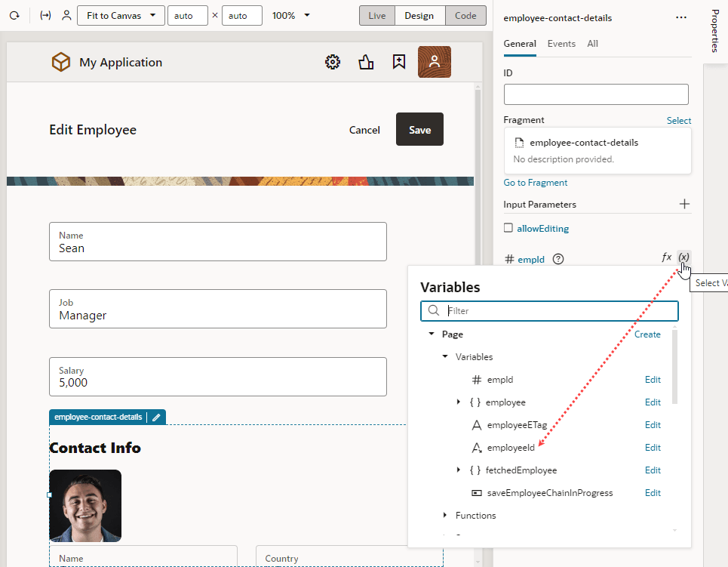Click Edit next to the empId variable

[653, 379]
